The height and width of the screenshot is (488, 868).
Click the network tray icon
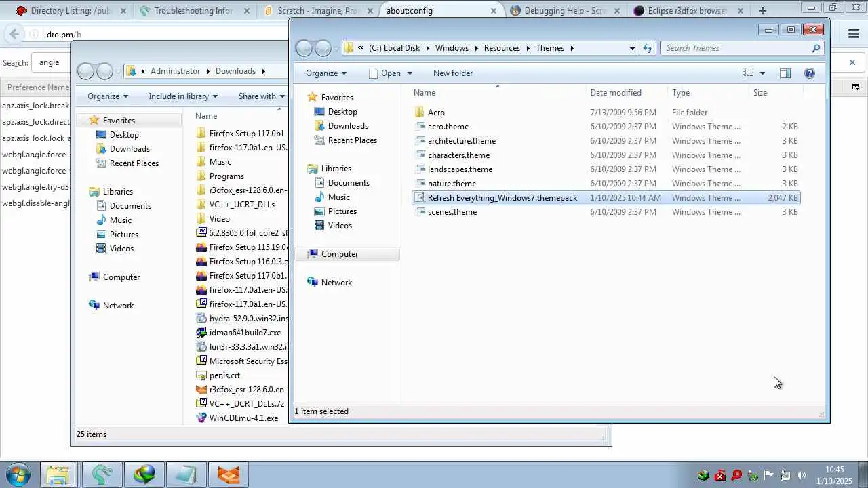pyautogui.click(x=785, y=475)
